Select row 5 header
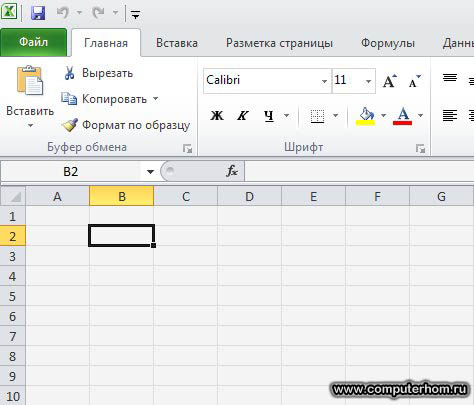The height and width of the screenshot is (405, 474). pyautogui.click(x=13, y=296)
